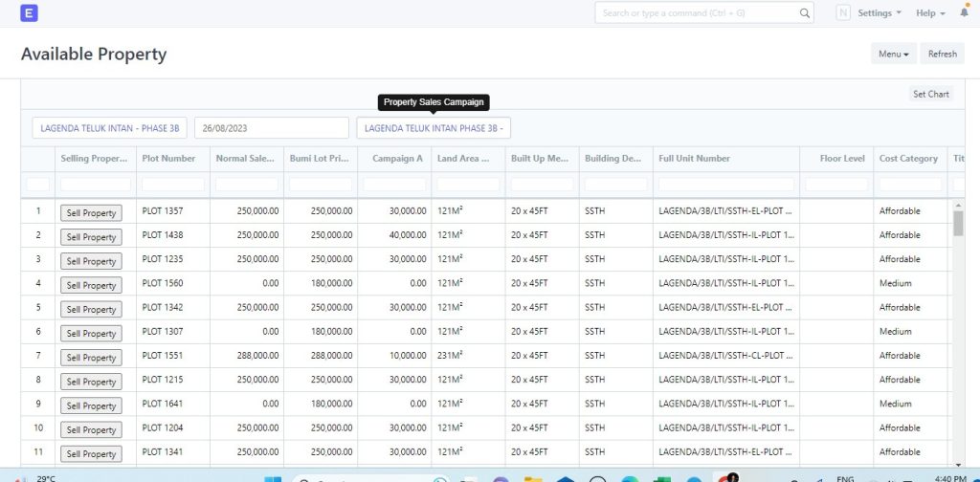Sell Property for PLOT 1551
This screenshot has width=980, height=482.
pos(91,358)
